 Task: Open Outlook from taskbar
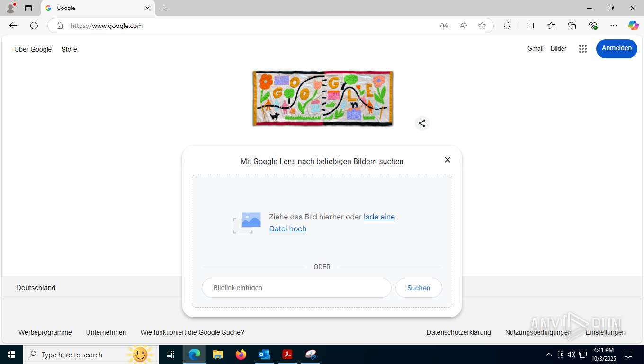[x=264, y=355]
